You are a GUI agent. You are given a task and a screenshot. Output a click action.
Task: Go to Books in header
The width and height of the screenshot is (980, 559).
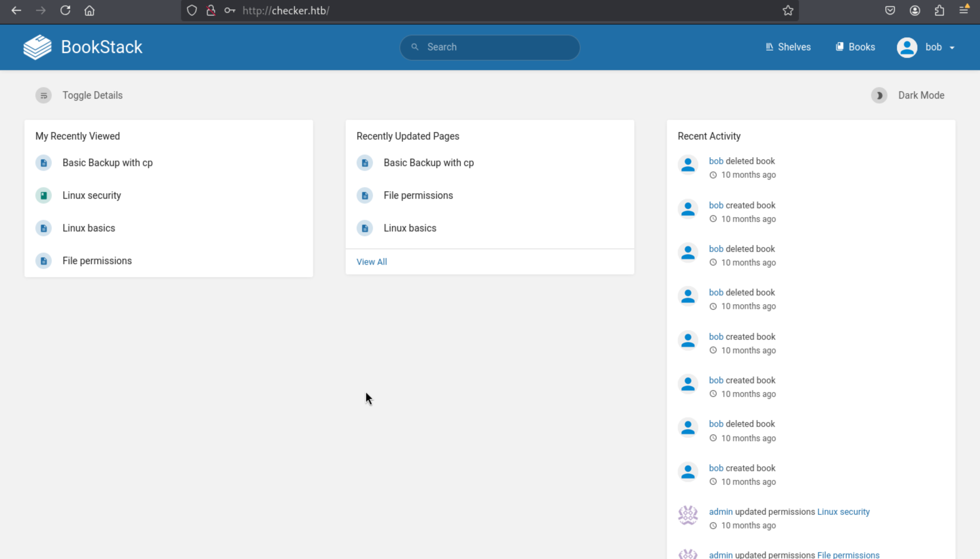[x=855, y=47]
